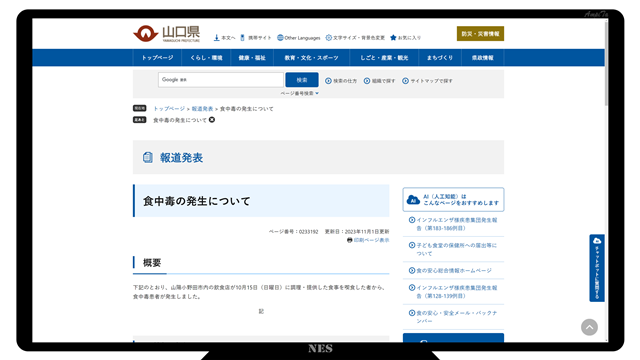Screen dimensions: 640x360
Task: Expand ページ番号検索 dropdown
Action: tap(300, 93)
